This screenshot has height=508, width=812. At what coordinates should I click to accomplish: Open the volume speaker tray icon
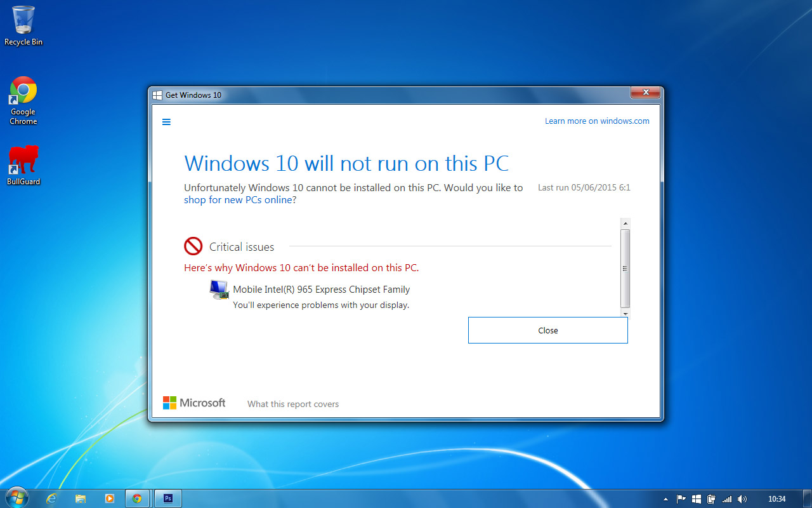tap(742, 499)
